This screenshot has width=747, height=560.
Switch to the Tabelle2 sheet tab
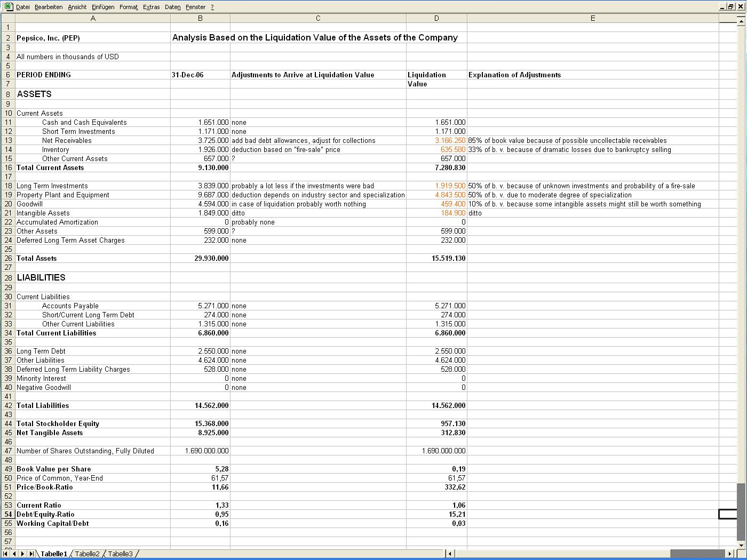[x=87, y=554]
